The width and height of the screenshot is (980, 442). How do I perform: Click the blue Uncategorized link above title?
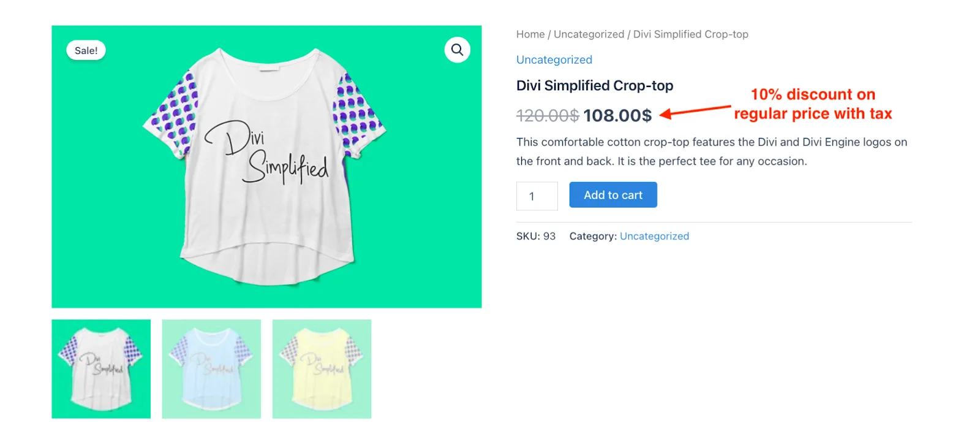(x=554, y=59)
